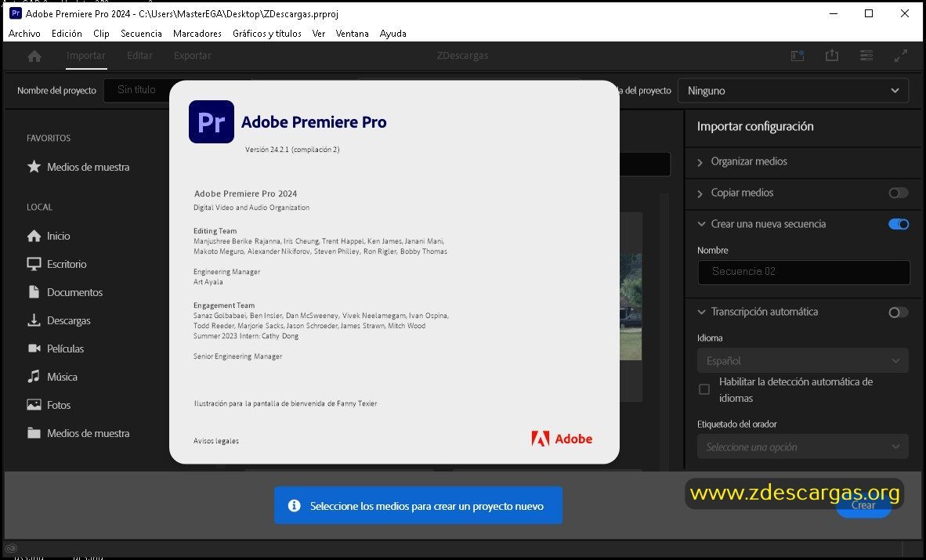This screenshot has width=926, height=560.
Task: Open the Medios de muestra folder under Local
Action: point(78,434)
